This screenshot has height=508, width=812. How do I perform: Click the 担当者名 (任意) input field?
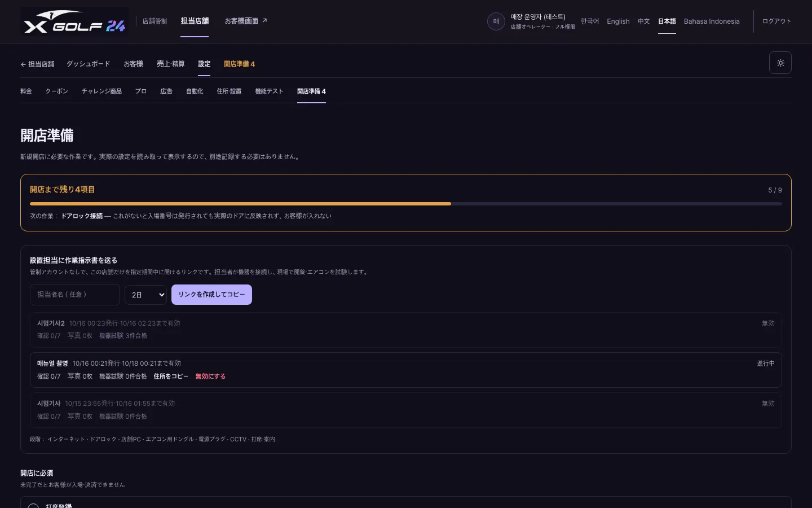pyautogui.click(x=75, y=295)
